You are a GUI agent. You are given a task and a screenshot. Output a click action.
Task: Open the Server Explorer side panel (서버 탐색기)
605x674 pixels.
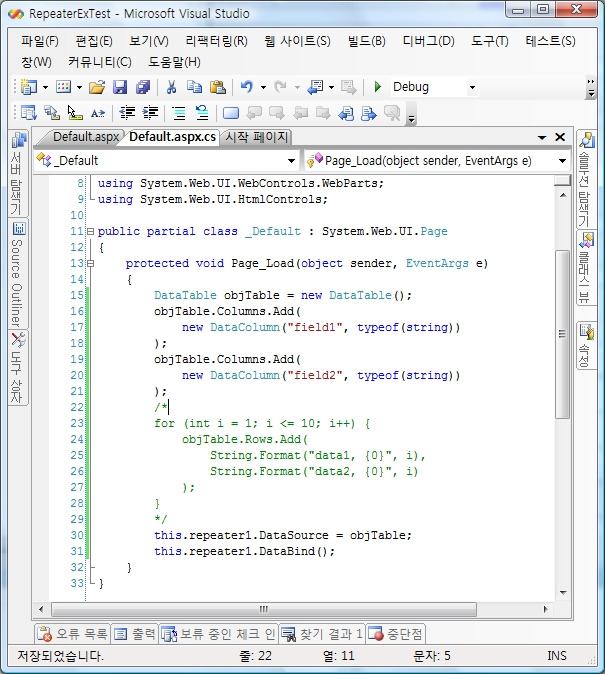[18, 173]
